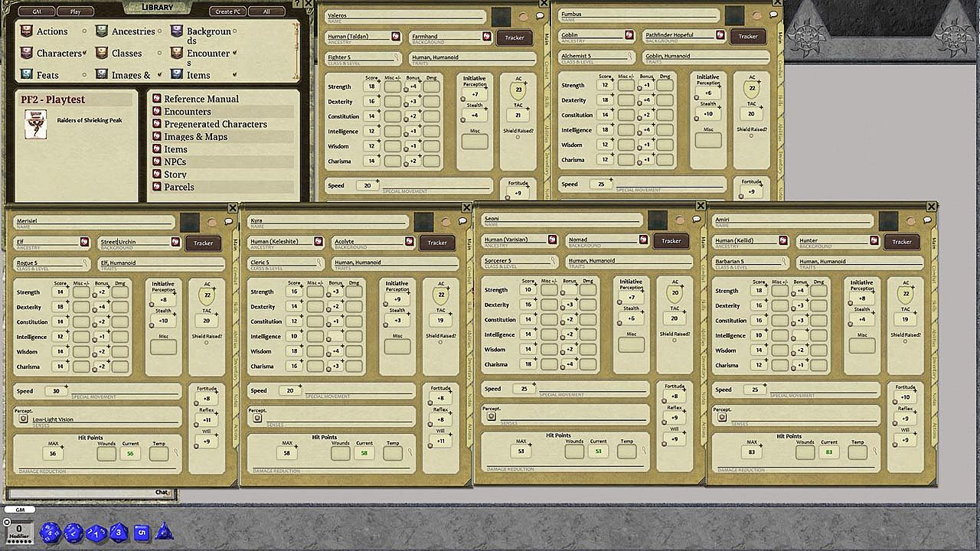Viewport: 980px width, 551px height.
Task: Toggle the Backgrounds sidebar checkbox
Action: 234,31
